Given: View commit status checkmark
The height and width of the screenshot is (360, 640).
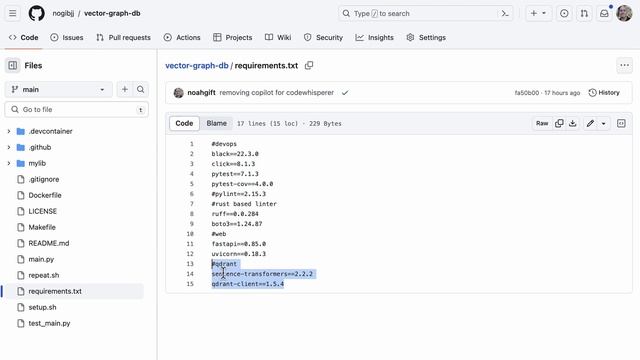Looking at the screenshot, I should click(x=345, y=93).
